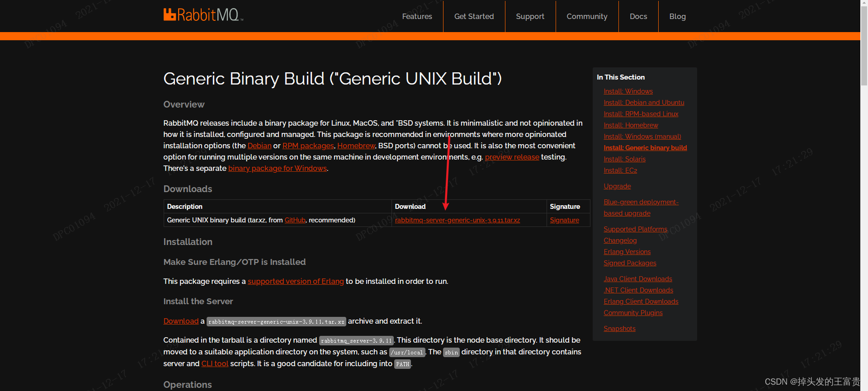This screenshot has height=391, width=868.
Task: Click the sbin code snippet
Action: (x=451, y=352)
